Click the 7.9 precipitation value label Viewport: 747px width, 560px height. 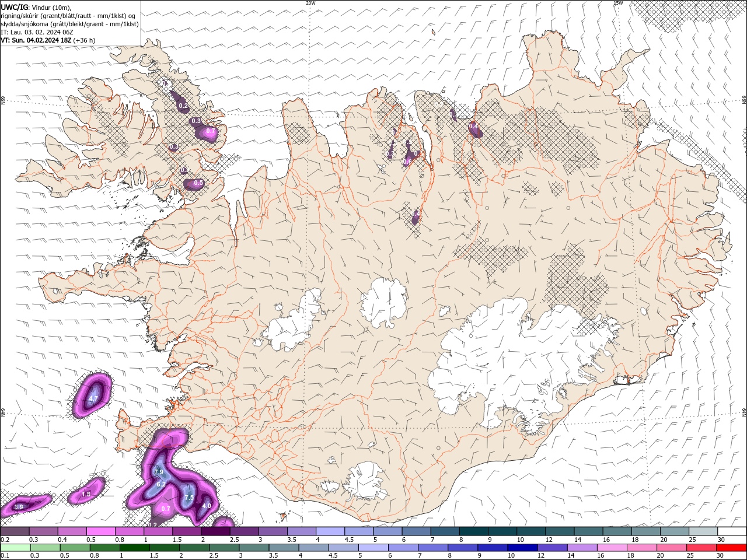[x=159, y=471]
